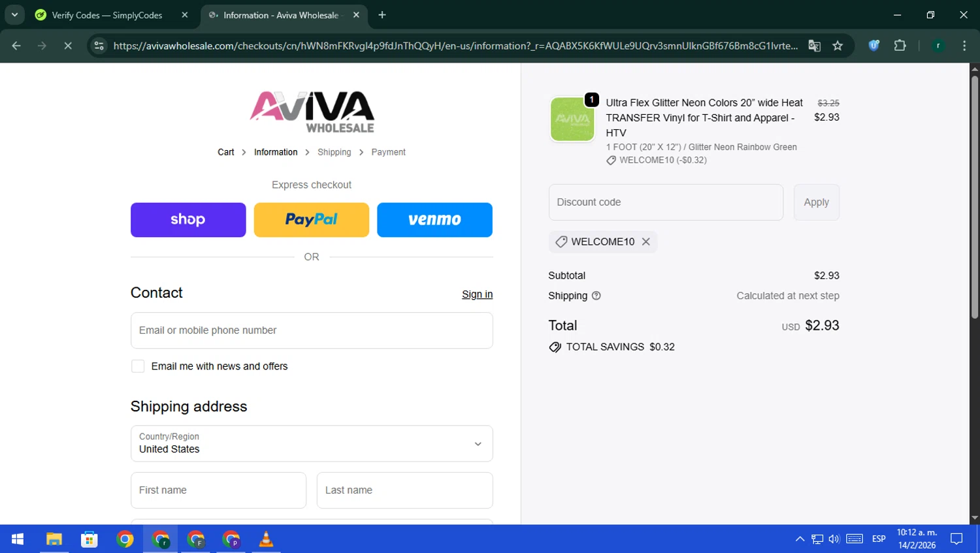This screenshot has width=980, height=553.
Task: Enable Email me with news and offers
Action: click(138, 366)
